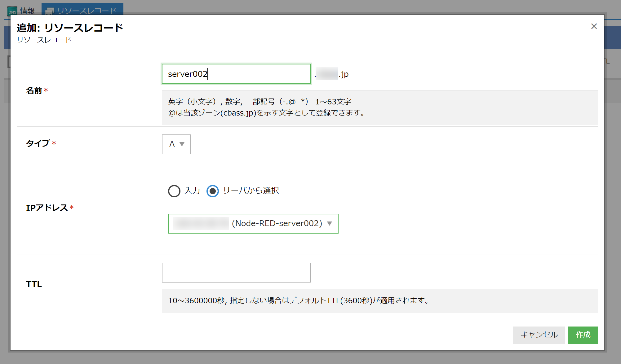Click the arrow icon on the Node-RED-server002 selector
621x364 pixels.
(x=330, y=224)
